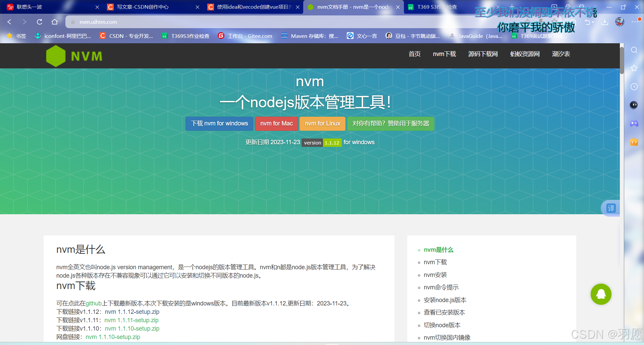Open the 潮汐表 nav item
The width and height of the screenshot is (644, 345).
coord(561,54)
